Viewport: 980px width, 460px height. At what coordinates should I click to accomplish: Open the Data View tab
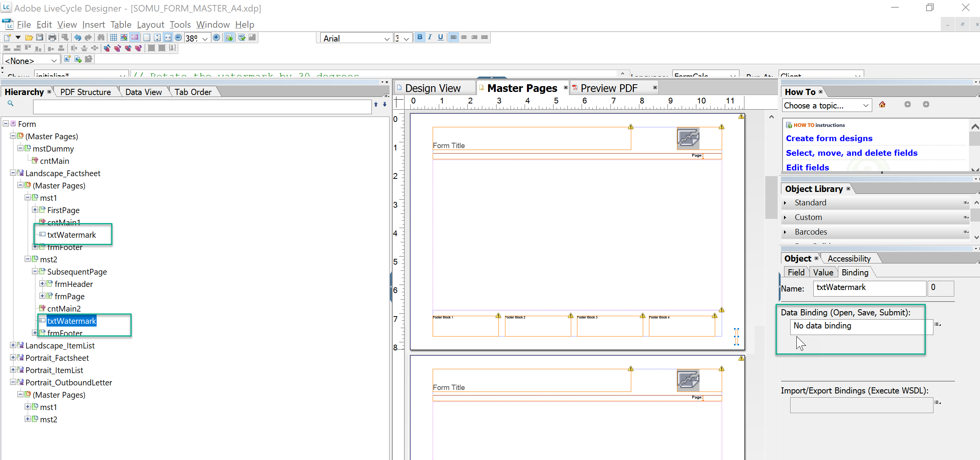[144, 92]
